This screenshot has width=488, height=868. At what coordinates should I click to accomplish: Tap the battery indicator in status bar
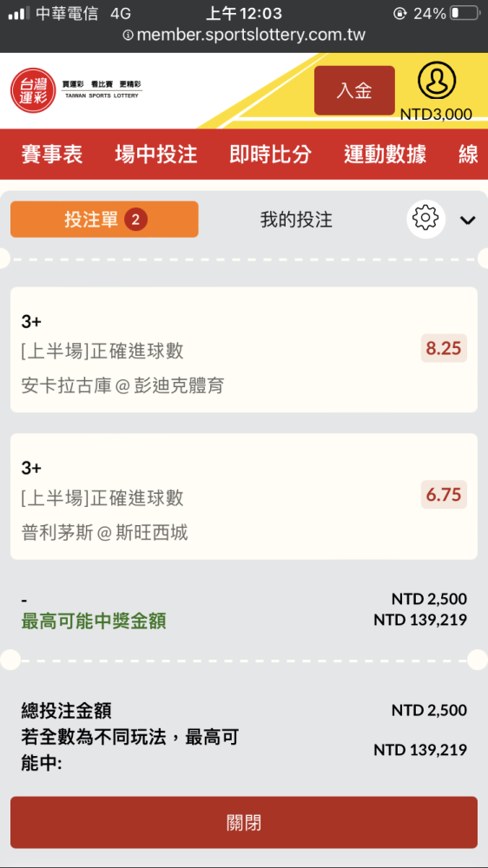pos(465,13)
